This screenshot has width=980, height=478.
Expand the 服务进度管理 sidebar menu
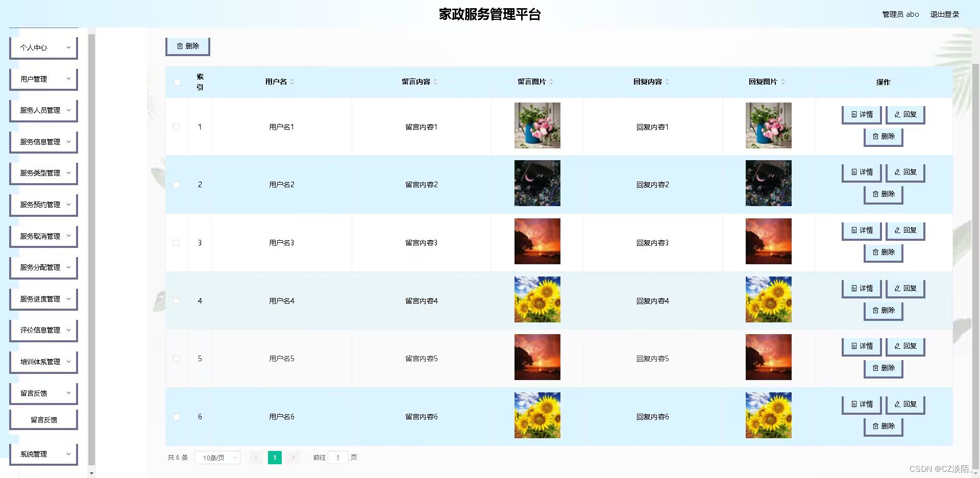click(x=43, y=299)
